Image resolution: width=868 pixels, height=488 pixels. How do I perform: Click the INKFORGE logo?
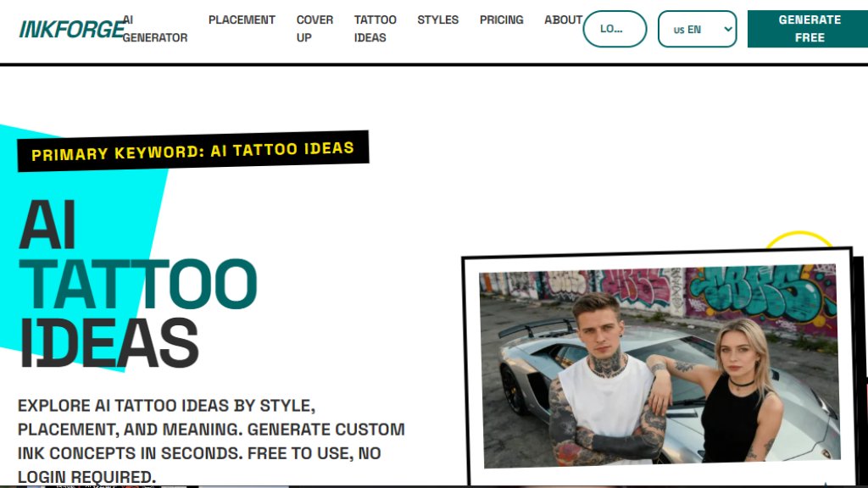click(71, 29)
